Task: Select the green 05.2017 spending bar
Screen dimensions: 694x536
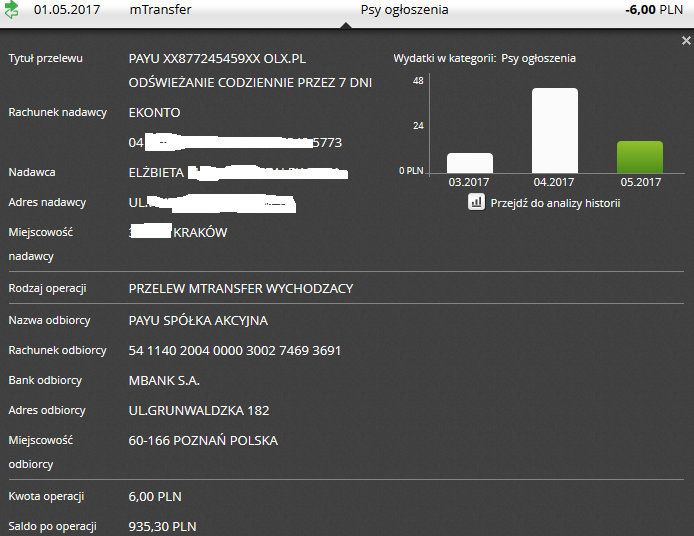Action: pos(639,157)
